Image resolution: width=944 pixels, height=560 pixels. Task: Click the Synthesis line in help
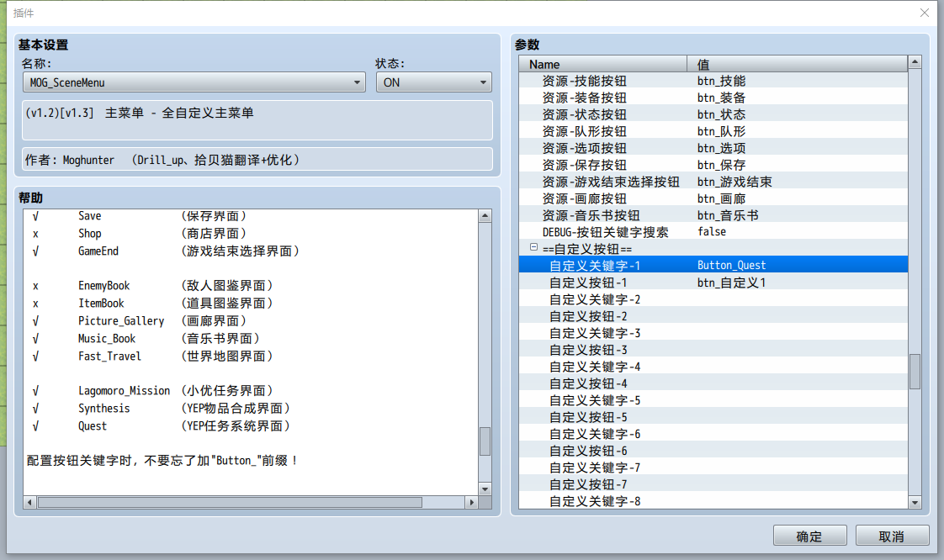click(x=162, y=408)
